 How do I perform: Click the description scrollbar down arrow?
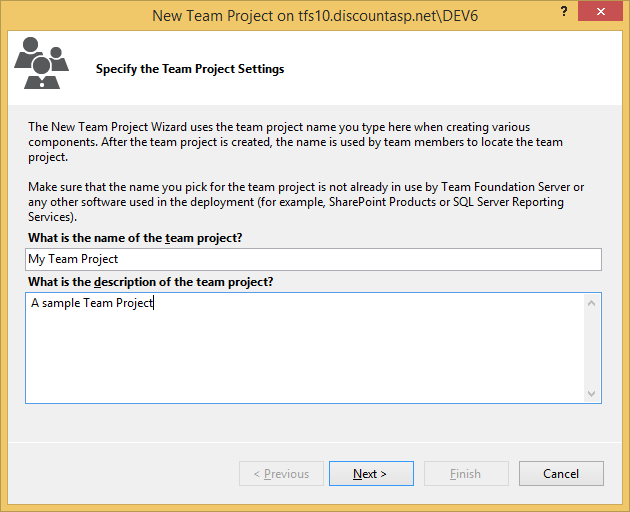pos(591,393)
